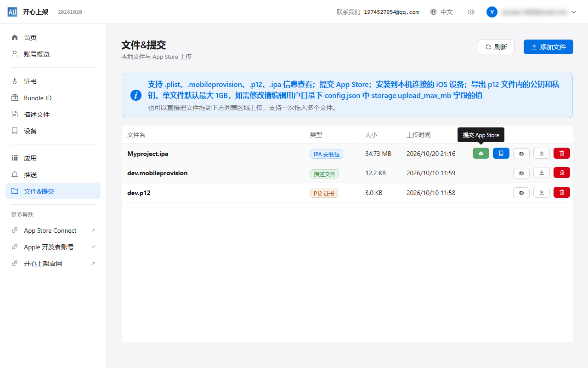Delete the Myproject.ipa file

[x=562, y=153]
